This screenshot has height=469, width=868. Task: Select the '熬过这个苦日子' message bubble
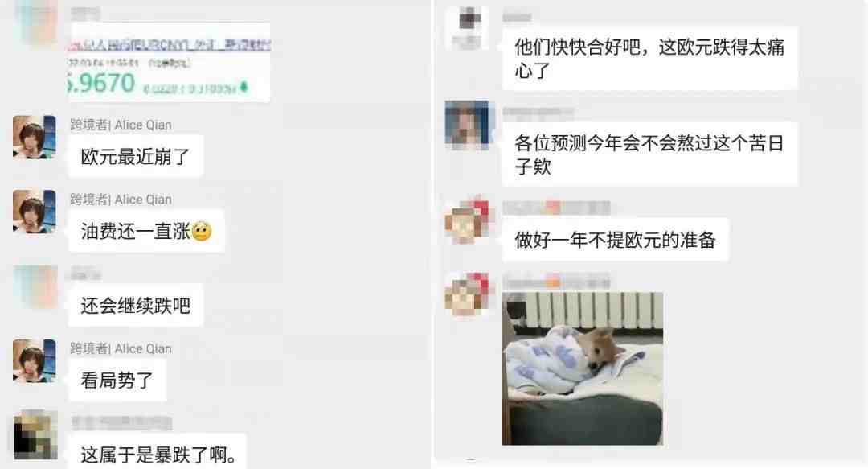(650, 154)
